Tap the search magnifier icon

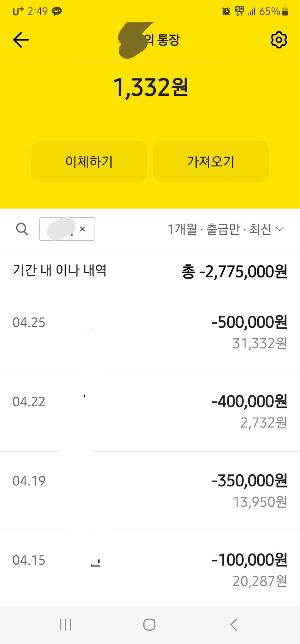[22, 229]
